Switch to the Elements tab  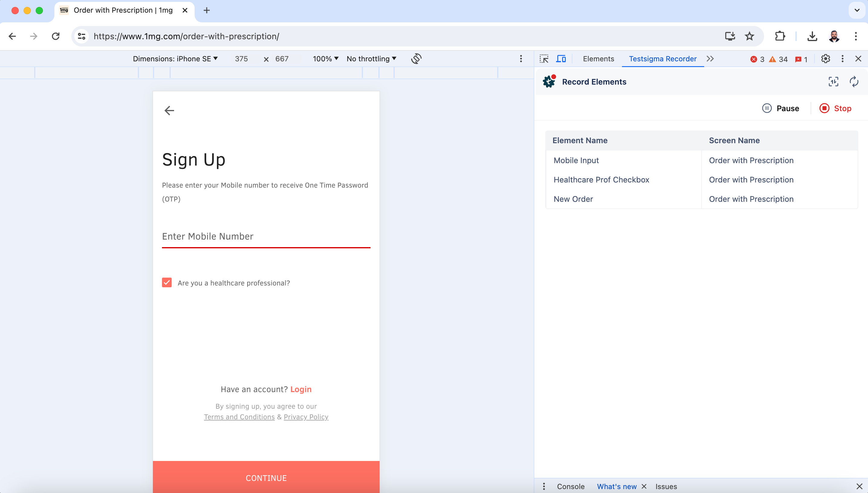pos(598,59)
